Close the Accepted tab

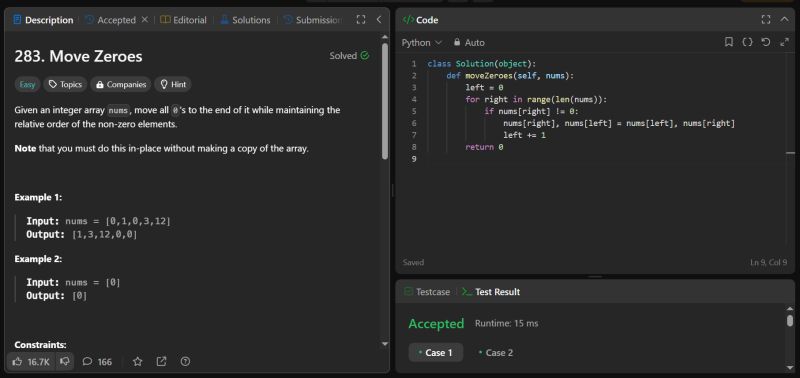coord(144,19)
